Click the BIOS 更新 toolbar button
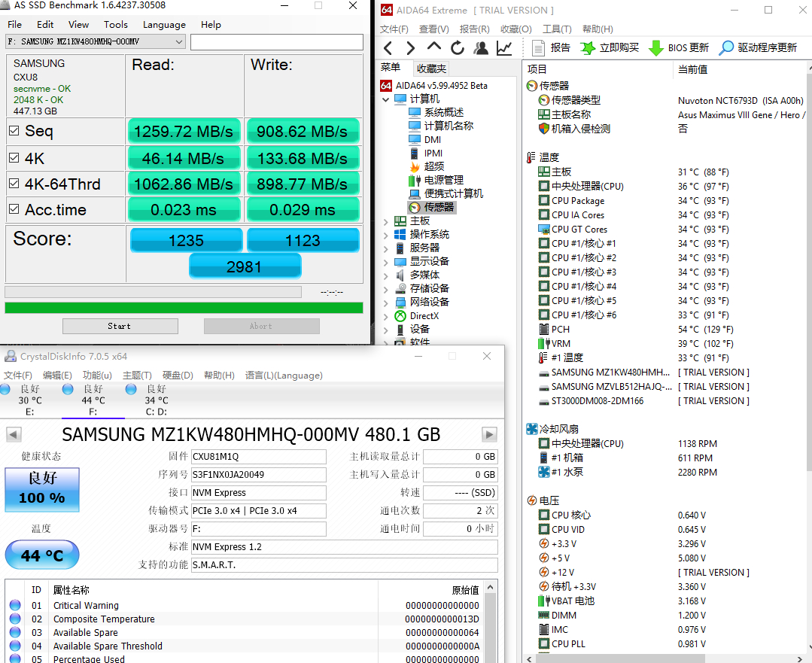 (678, 48)
